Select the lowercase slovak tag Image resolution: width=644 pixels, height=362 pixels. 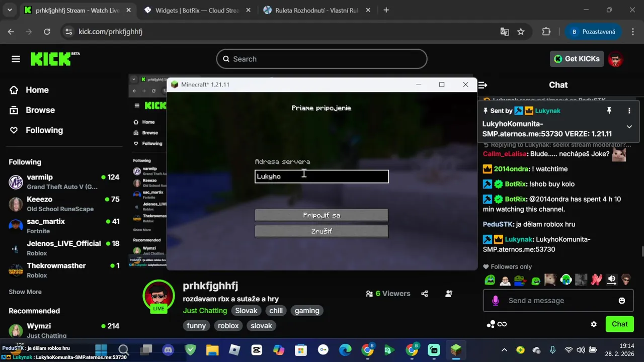[x=261, y=326]
